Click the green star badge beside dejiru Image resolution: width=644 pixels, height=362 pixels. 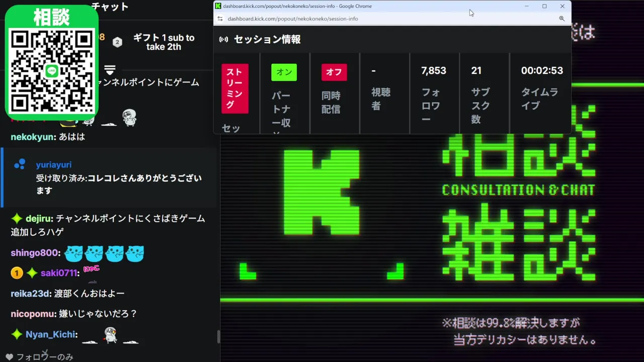point(17,218)
